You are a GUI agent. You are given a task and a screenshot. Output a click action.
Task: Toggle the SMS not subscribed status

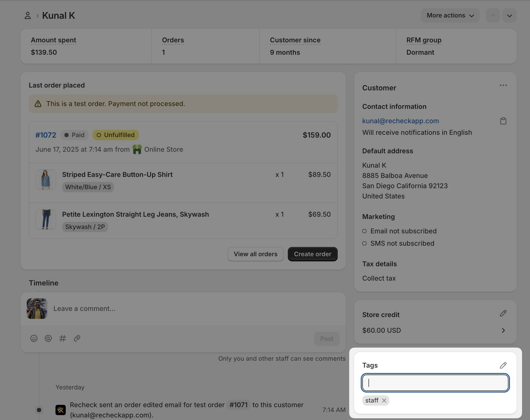[x=364, y=243]
